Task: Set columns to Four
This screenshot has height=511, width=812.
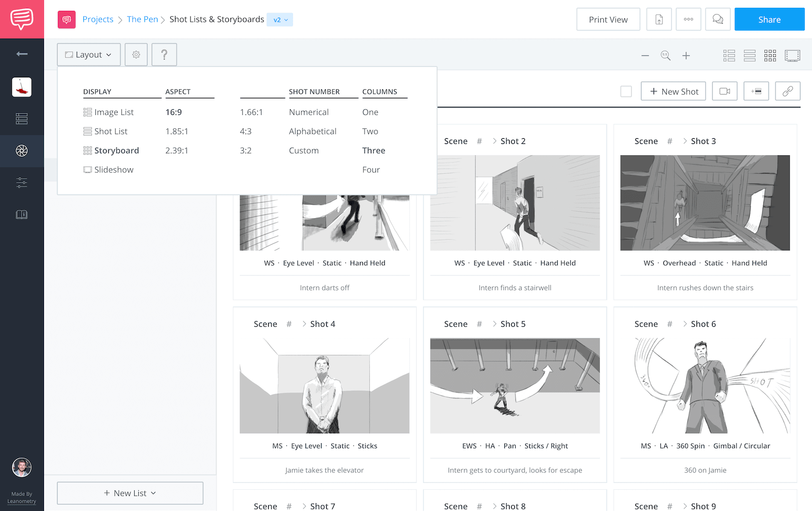Action: [x=371, y=170]
